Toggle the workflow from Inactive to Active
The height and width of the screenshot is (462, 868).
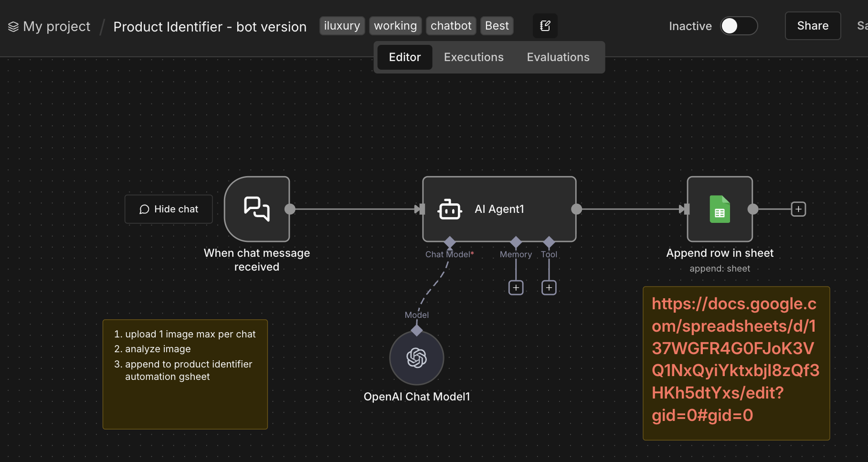[739, 26]
